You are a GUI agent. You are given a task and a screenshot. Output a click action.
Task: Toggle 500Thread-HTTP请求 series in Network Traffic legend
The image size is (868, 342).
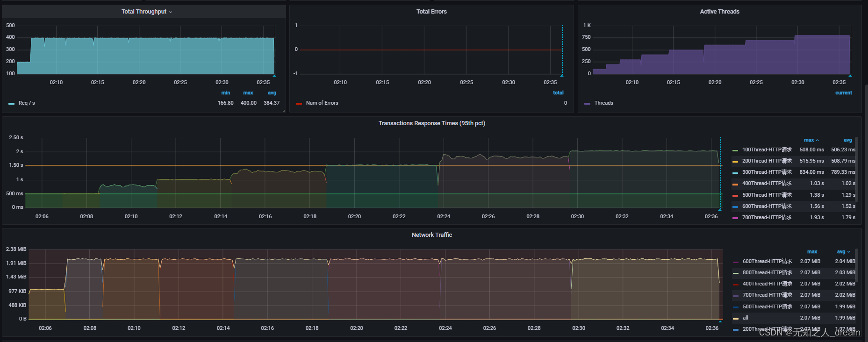pos(767,307)
